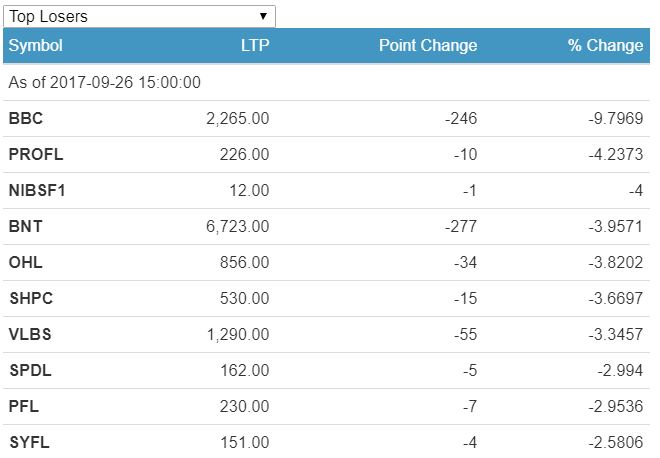Click VLBS's LTP value 1,290.00

point(237,334)
